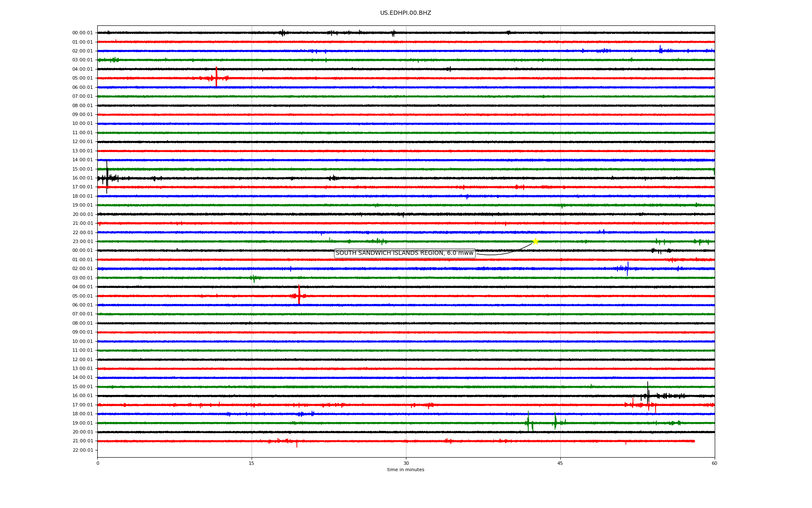Click the top-most 00:00:01 time label
The height and width of the screenshot is (508, 812).
82,33
